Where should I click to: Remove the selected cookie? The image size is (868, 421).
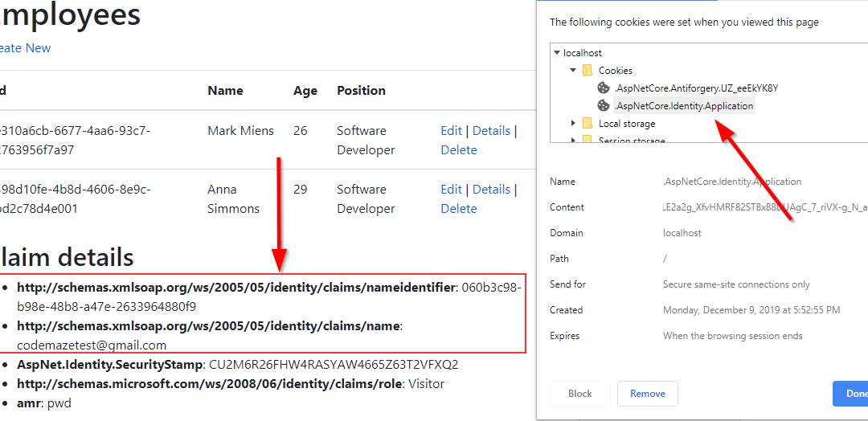click(x=647, y=394)
